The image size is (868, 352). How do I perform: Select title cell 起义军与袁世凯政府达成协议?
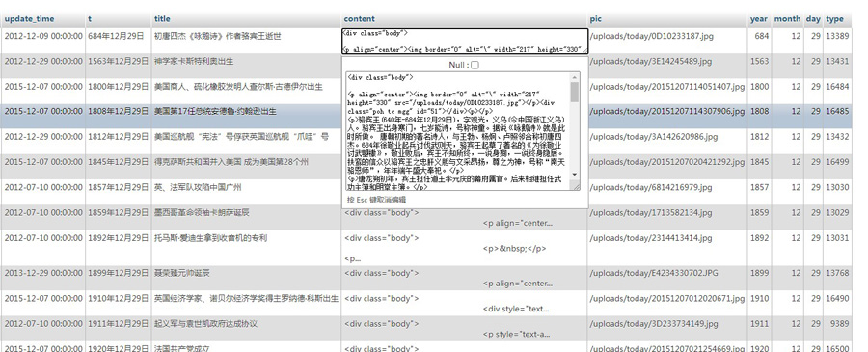(x=205, y=324)
